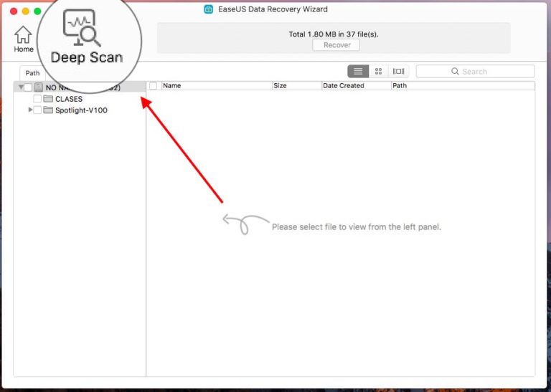Viewport: 551px width, 392px height.
Task: Click the Spotlight-V100 folder icon
Action: tap(48, 110)
